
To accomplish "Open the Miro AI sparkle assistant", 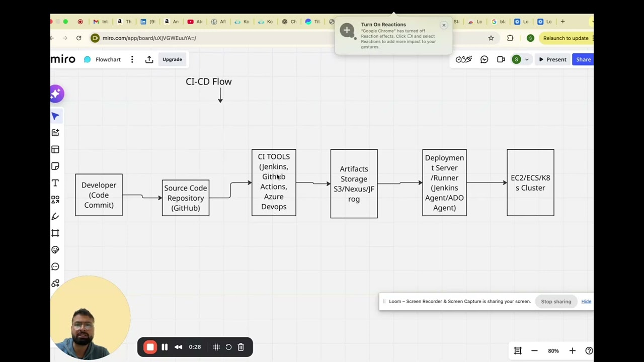I will click(56, 94).
